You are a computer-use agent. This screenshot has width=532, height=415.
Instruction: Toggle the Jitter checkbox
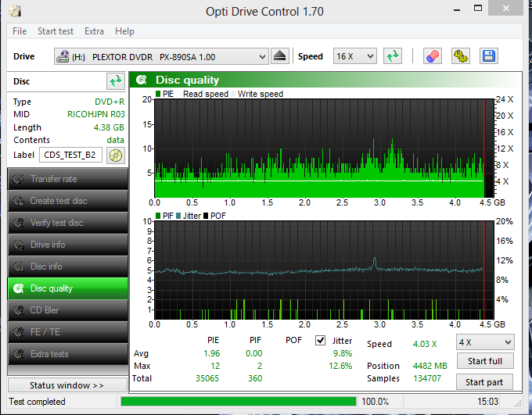coord(320,341)
